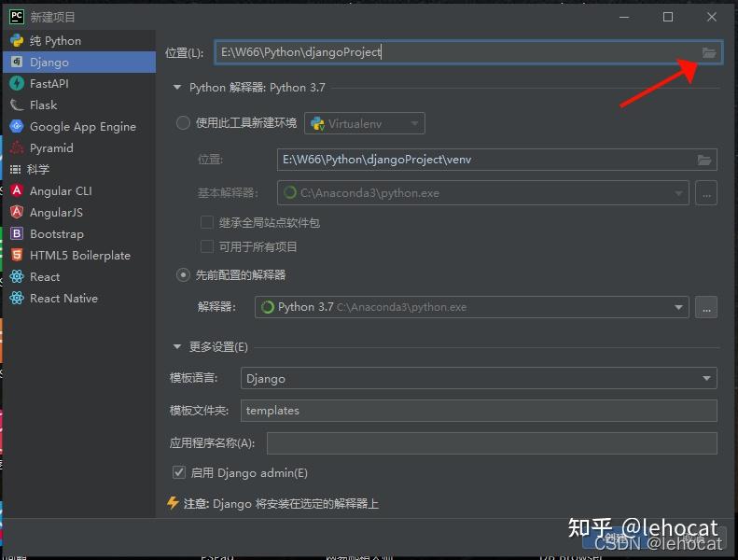Browse folder for project 位置(L) path
The width and height of the screenshot is (738, 560).
click(x=709, y=53)
